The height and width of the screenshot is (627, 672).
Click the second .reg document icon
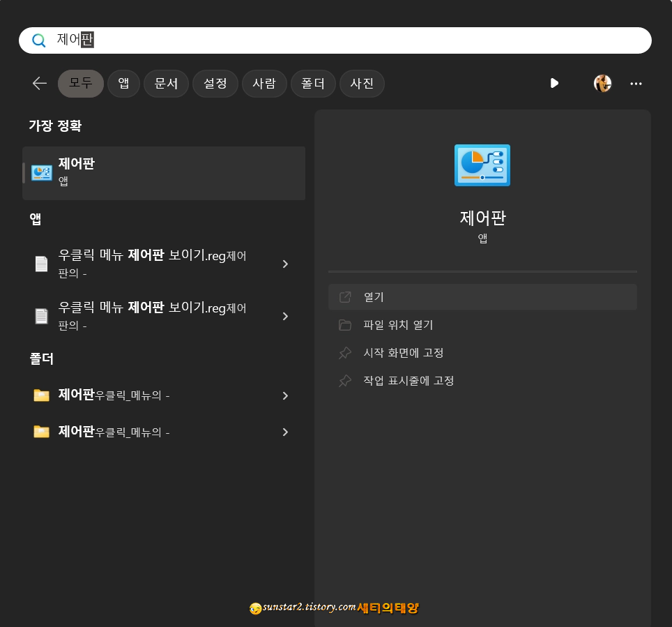[x=41, y=316]
